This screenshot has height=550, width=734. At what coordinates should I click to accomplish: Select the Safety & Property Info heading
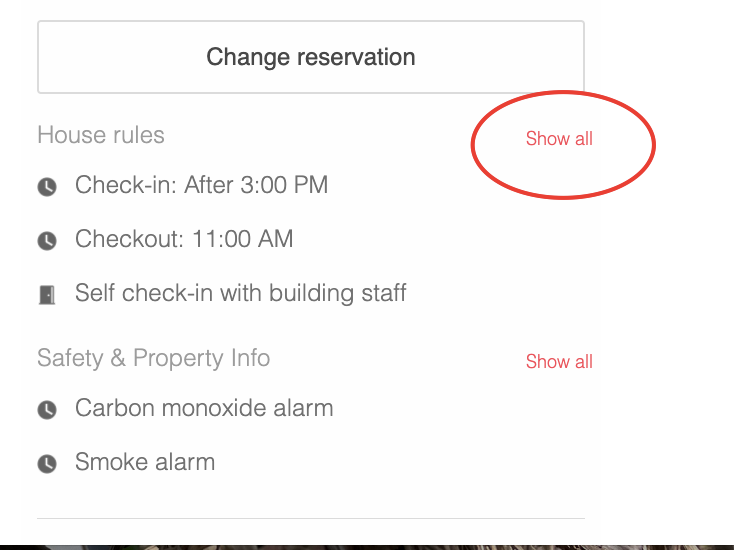[153, 358]
